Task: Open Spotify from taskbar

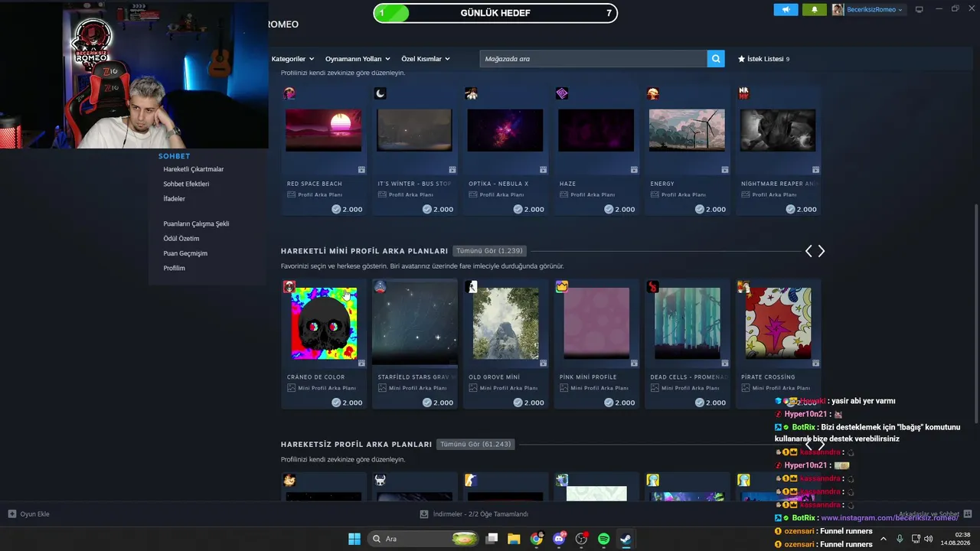Action: click(603, 539)
